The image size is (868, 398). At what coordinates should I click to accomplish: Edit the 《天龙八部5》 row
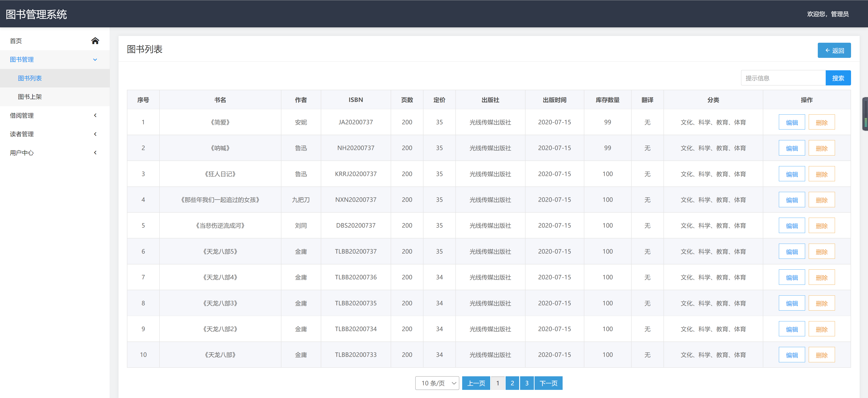792,252
